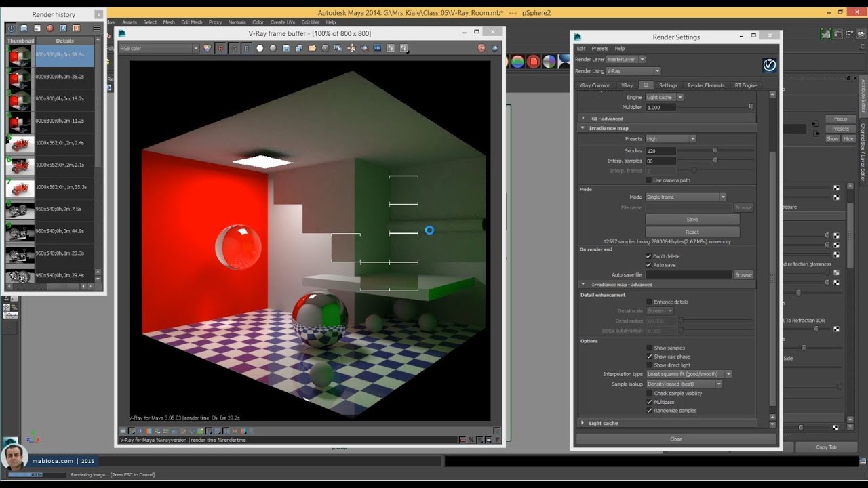This screenshot has width=868, height=488.
Task: Enable the Show direct light checkbox
Action: (x=650, y=365)
